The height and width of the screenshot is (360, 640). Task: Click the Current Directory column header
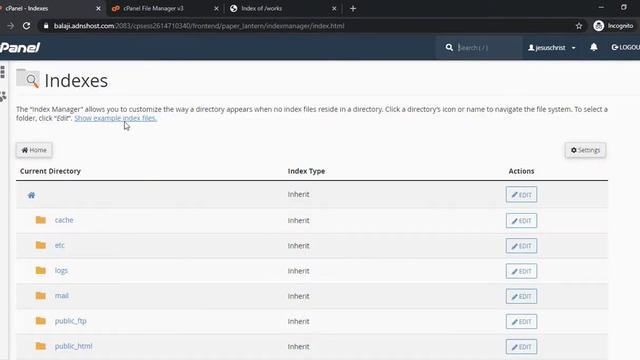[x=50, y=171]
